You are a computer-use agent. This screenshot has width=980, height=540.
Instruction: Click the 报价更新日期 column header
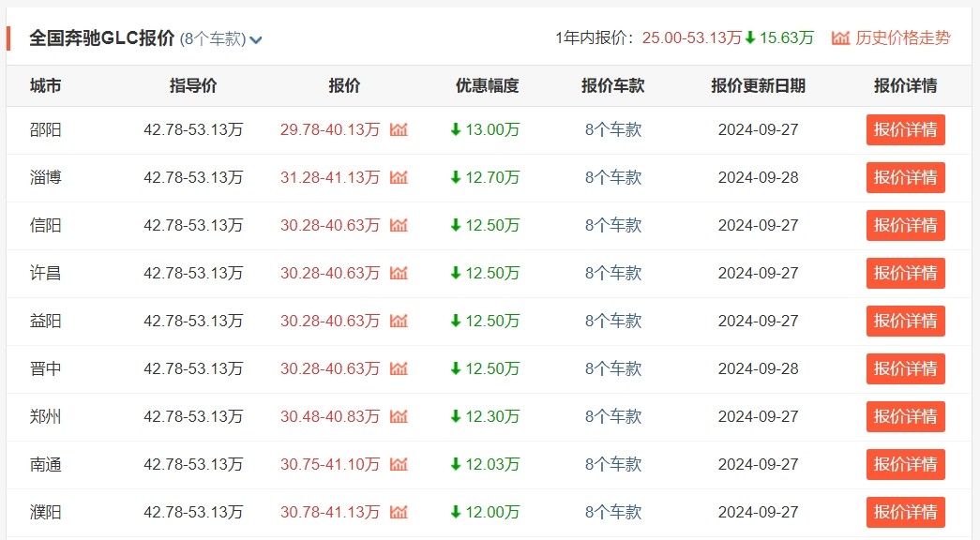tap(758, 85)
